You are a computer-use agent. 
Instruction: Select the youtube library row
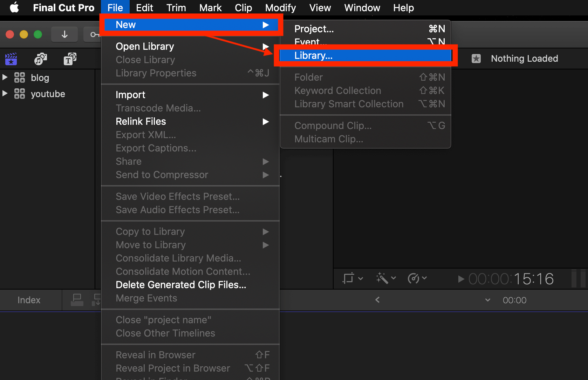point(48,94)
